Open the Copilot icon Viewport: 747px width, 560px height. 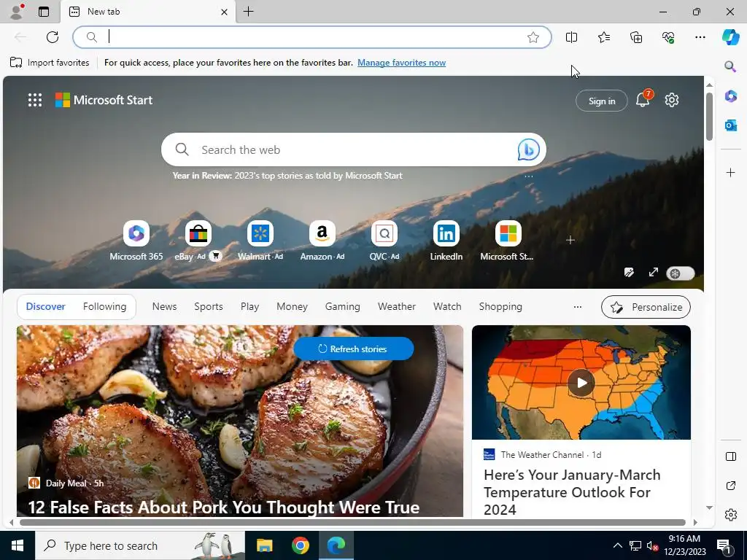point(730,37)
